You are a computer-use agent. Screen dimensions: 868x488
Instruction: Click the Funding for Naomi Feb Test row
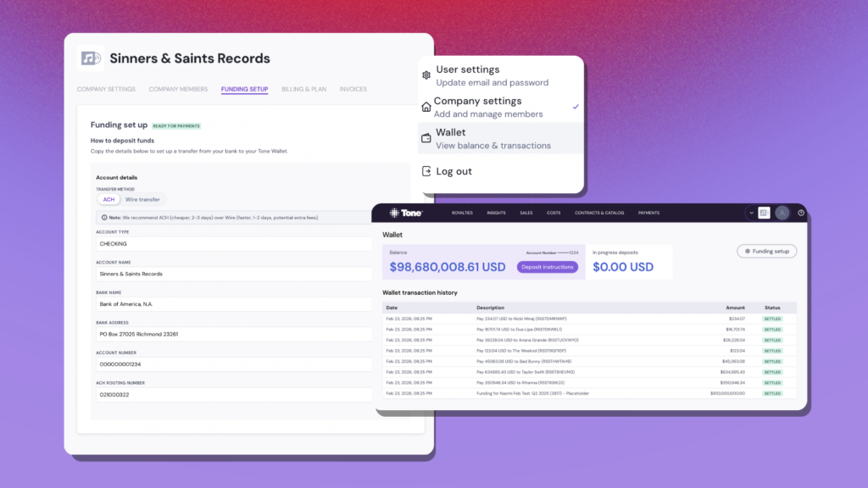[590, 393]
